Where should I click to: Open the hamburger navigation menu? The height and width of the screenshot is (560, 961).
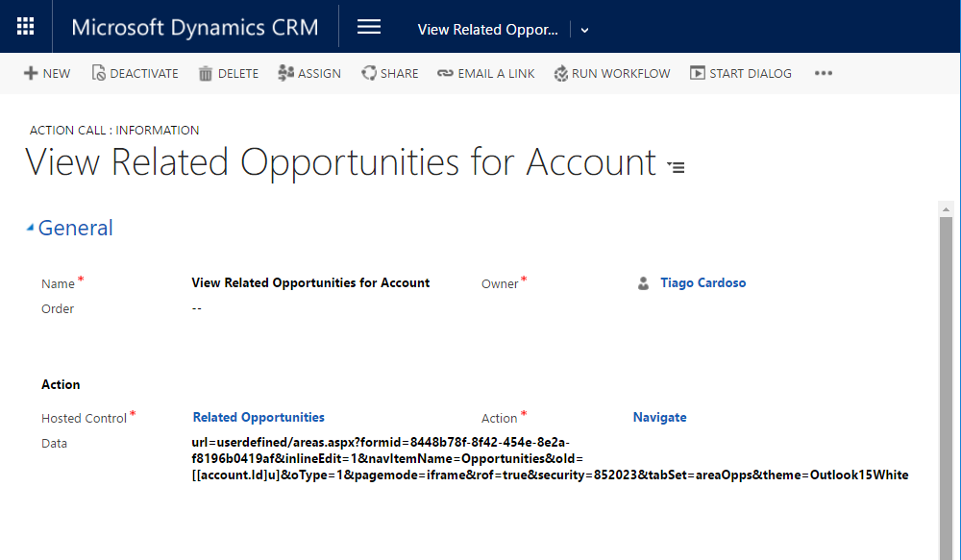[369, 27]
